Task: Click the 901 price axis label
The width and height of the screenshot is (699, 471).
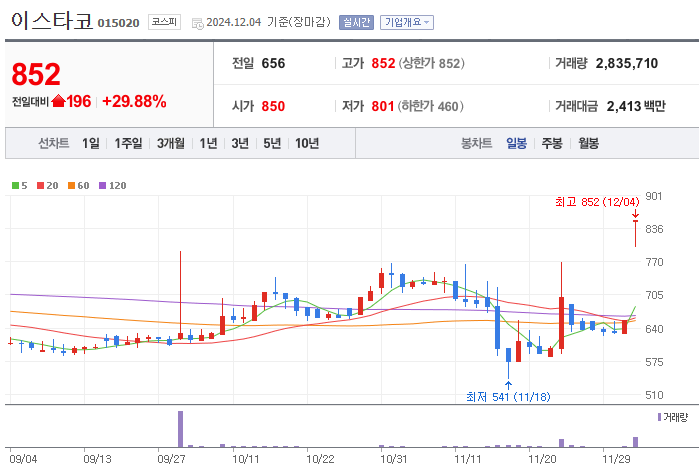Action: click(x=654, y=196)
